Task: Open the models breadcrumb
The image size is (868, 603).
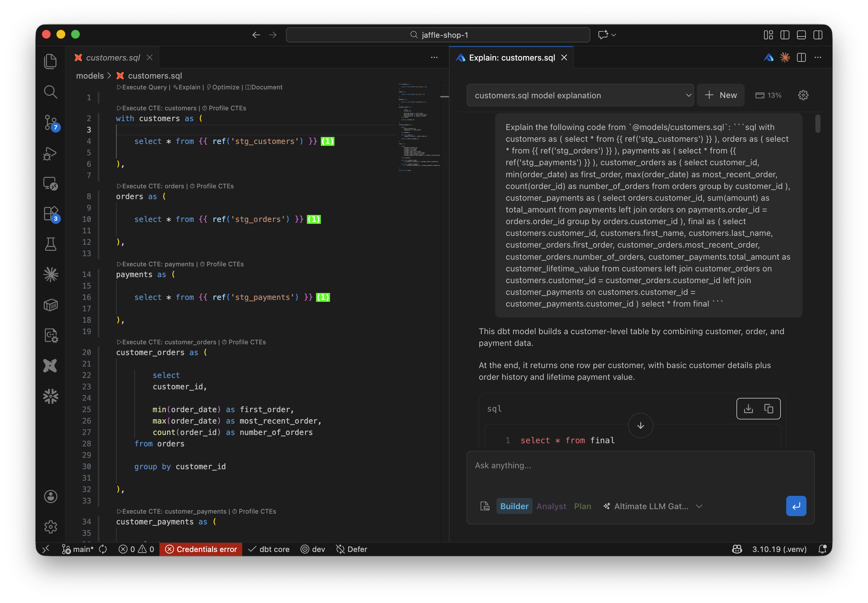Action: tap(90, 75)
